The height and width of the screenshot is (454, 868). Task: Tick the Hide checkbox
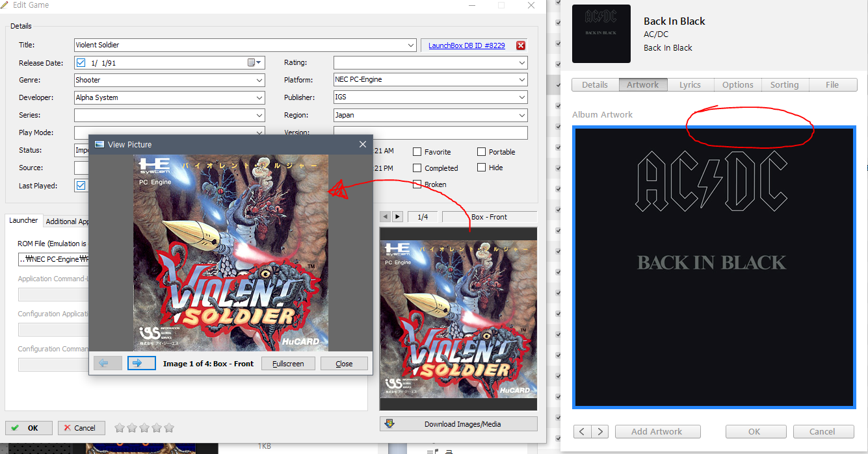click(482, 167)
